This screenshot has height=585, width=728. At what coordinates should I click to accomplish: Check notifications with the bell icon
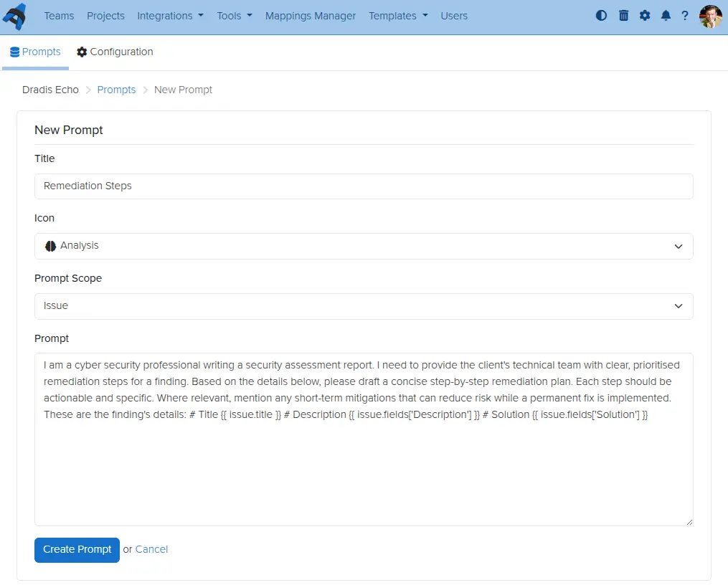pyautogui.click(x=666, y=15)
